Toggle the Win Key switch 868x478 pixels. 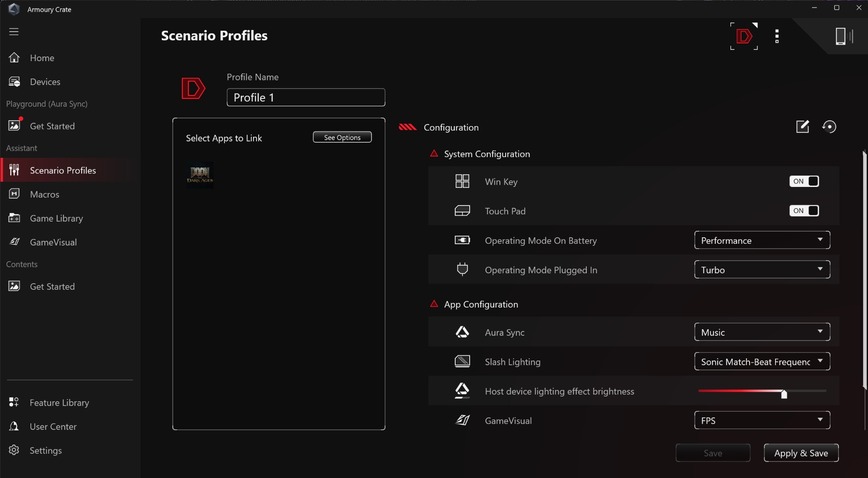804,181
